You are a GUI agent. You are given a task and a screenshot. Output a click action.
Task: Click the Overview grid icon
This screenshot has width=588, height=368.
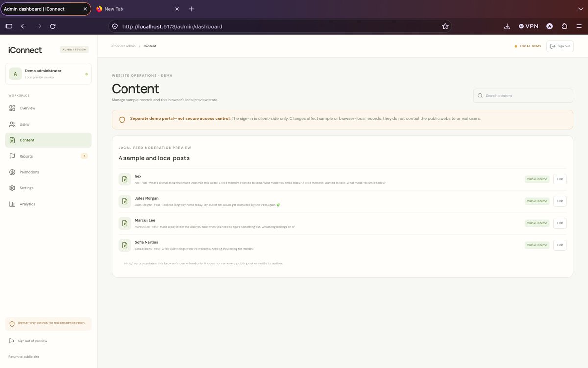point(12,108)
